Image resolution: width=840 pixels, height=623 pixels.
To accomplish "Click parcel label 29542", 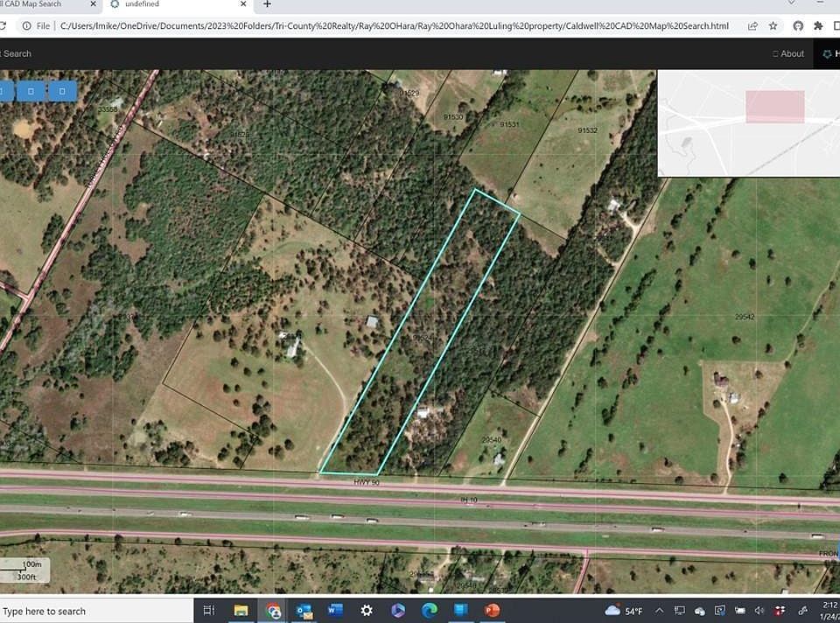I will coord(745,317).
